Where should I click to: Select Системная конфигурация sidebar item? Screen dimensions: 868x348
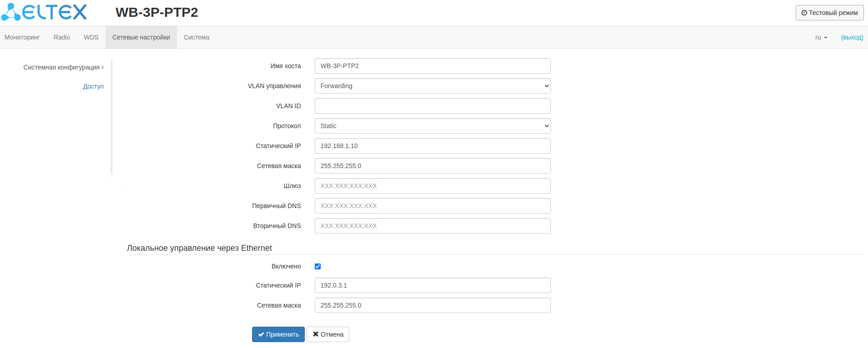point(63,67)
